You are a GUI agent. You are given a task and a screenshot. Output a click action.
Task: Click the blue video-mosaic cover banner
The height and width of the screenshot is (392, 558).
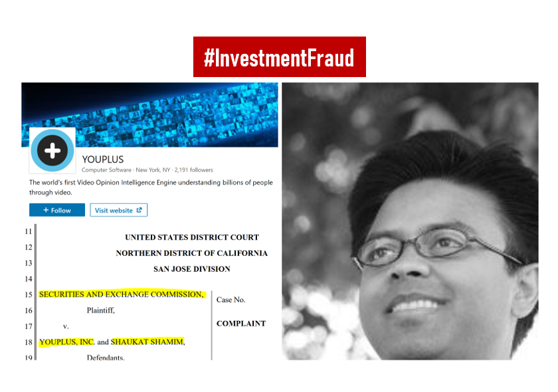pyautogui.click(x=150, y=115)
